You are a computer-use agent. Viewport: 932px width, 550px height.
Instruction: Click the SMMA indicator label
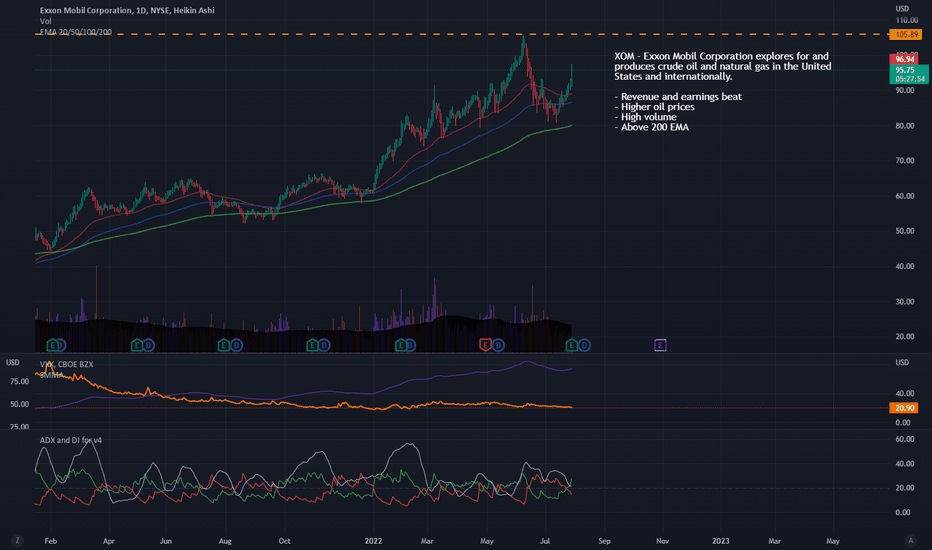pyautogui.click(x=52, y=375)
